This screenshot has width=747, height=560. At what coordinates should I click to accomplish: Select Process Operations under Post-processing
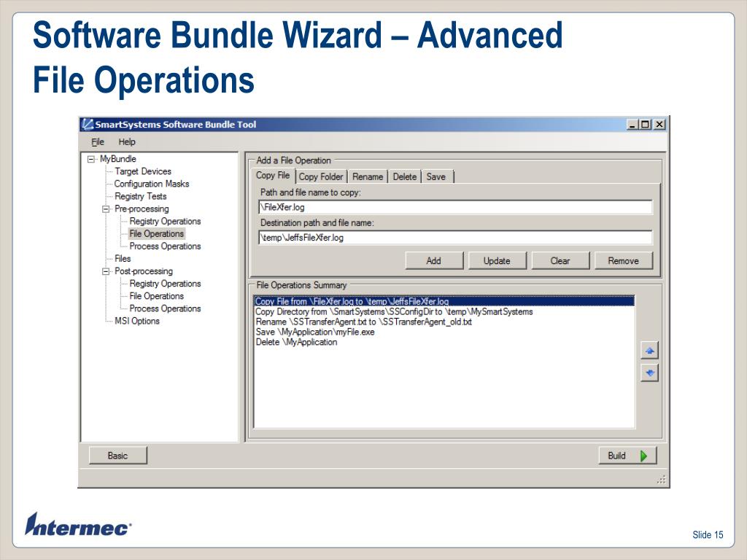(x=165, y=308)
